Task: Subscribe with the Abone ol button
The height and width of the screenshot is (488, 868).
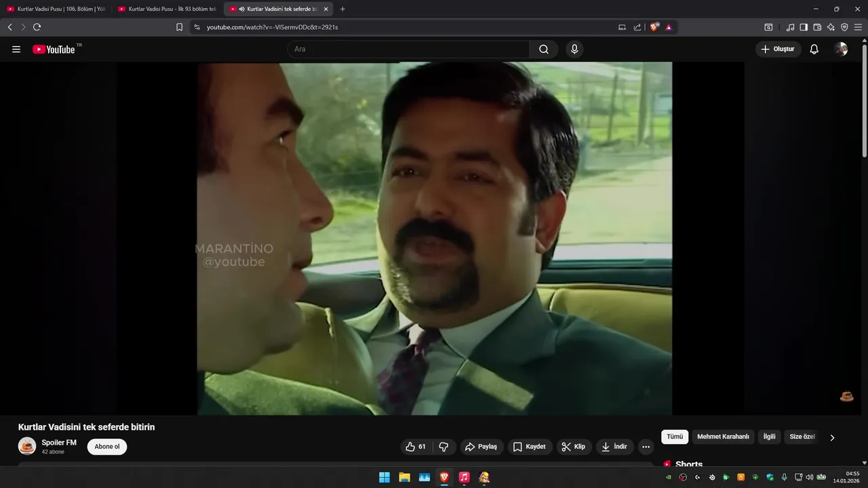Action: [x=107, y=447]
